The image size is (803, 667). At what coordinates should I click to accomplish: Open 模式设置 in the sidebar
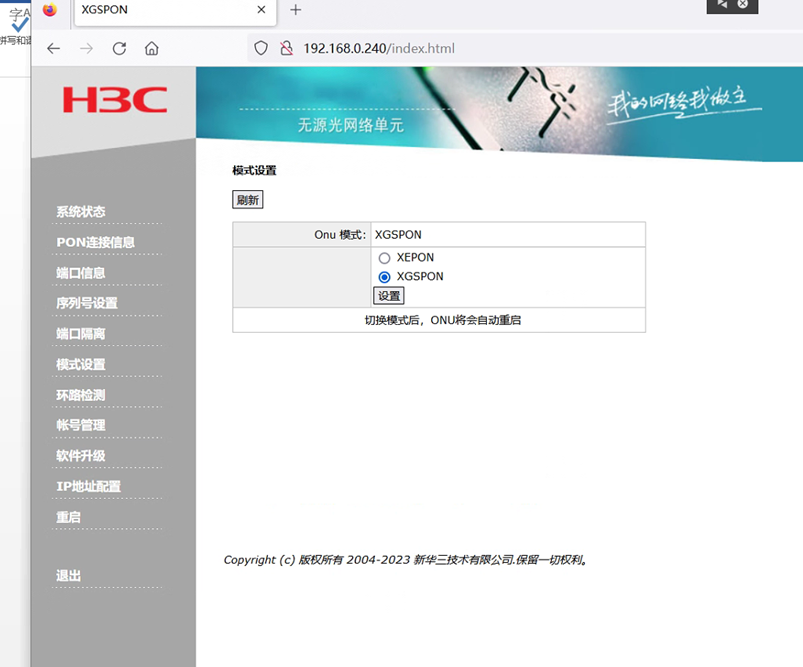81,365
